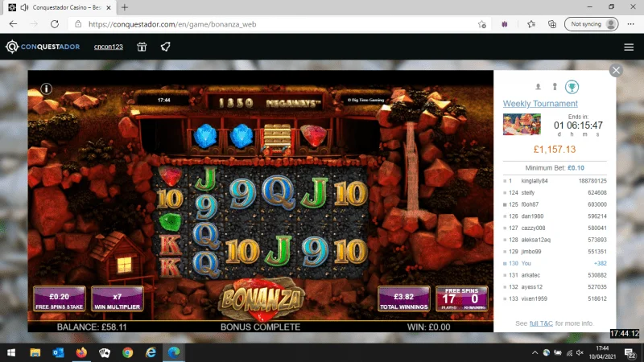
Task: Select leaderboard row jimbo99
Action: click(x=555, y=252)
